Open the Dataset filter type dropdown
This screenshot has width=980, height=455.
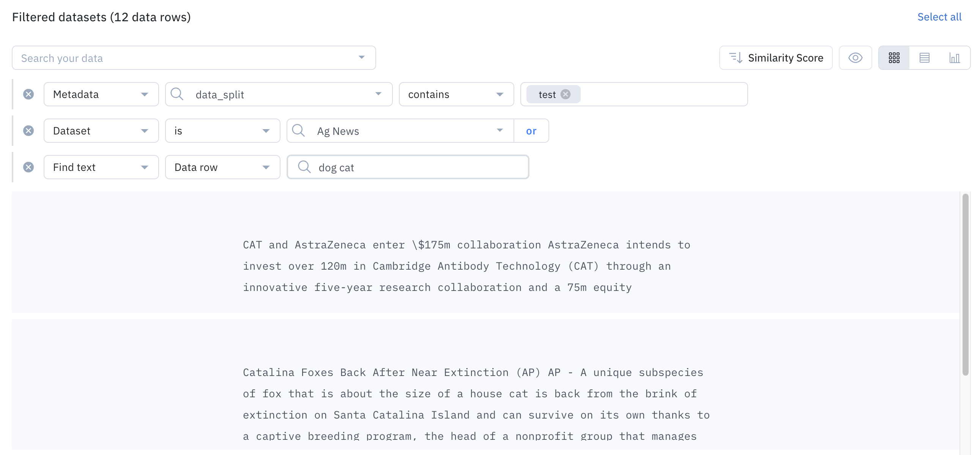[101, 131]
